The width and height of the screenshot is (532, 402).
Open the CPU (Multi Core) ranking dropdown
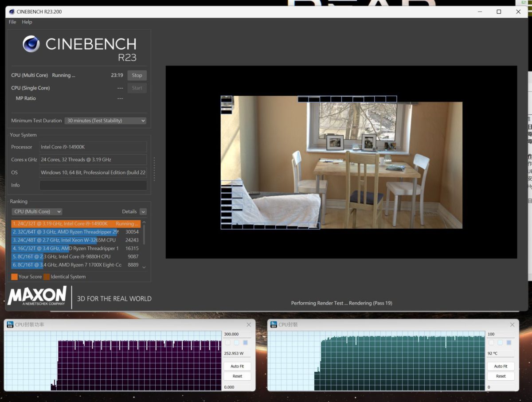point(37,212)
